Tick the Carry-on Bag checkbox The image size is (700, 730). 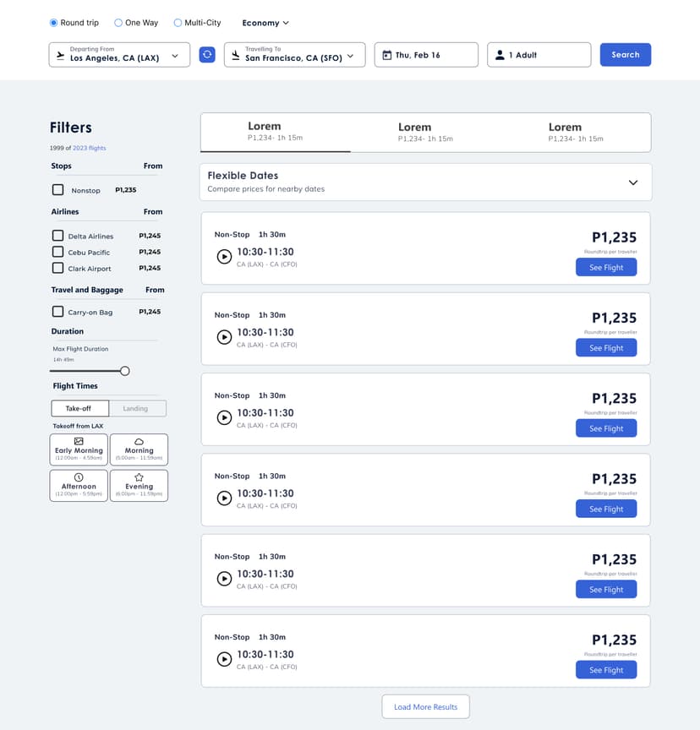tap(58, 312)
